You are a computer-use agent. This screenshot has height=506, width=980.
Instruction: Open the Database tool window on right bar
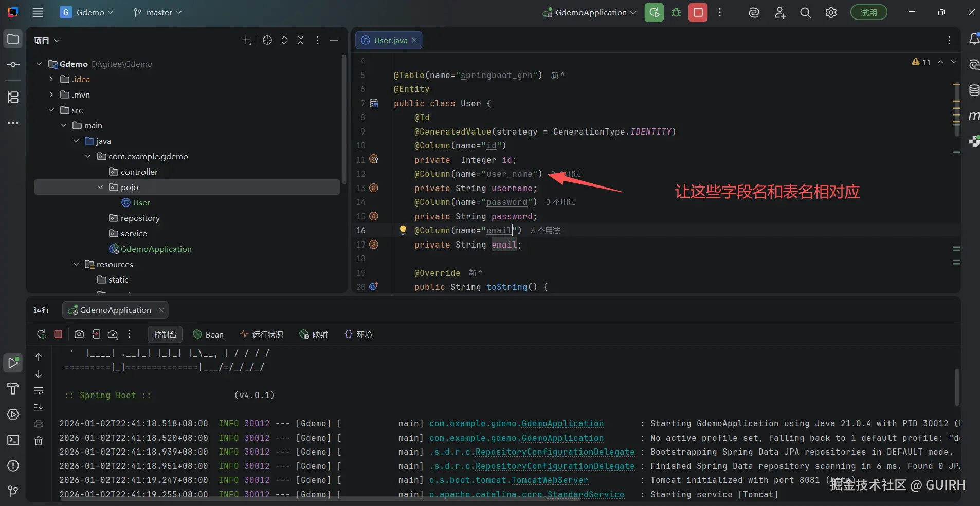(x=973, y=90)
